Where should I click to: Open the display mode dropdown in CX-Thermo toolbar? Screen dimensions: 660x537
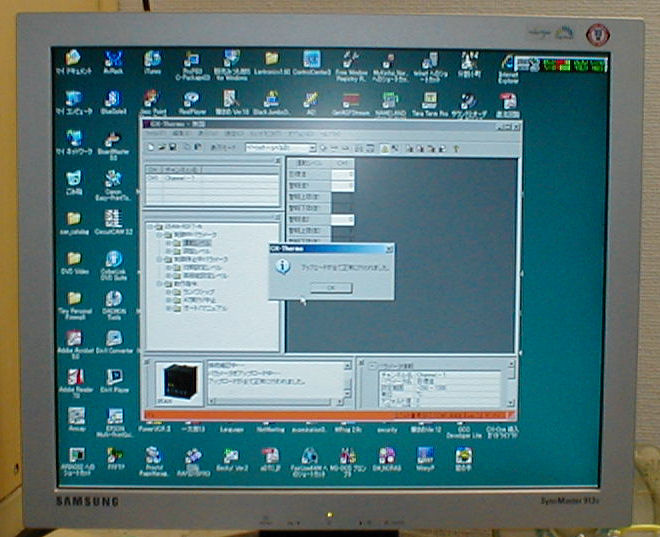point(312,148)
